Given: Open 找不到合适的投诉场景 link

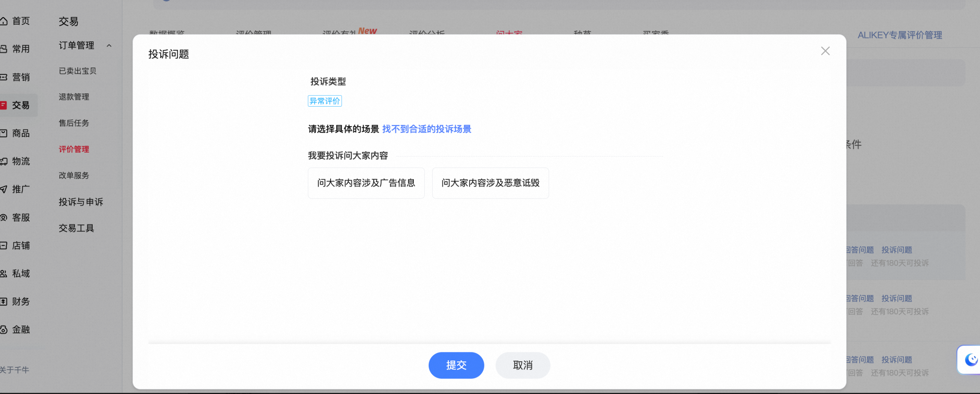Looking at the screenshot, I should tap(427, 129).
